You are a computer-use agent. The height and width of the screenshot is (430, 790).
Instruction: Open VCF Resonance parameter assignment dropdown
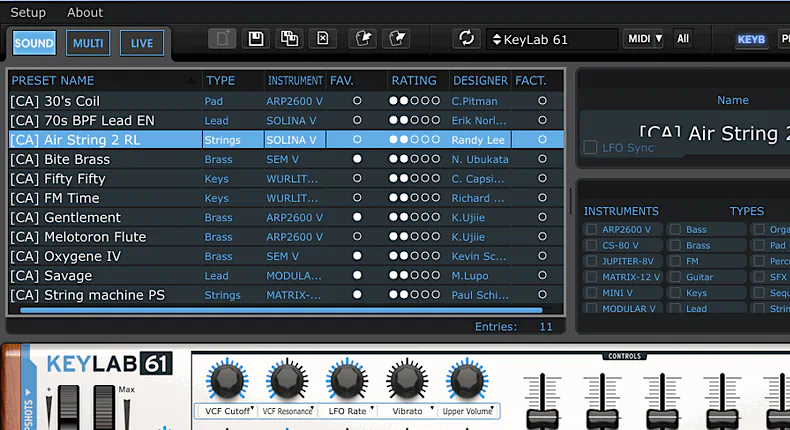coord(287,411)
